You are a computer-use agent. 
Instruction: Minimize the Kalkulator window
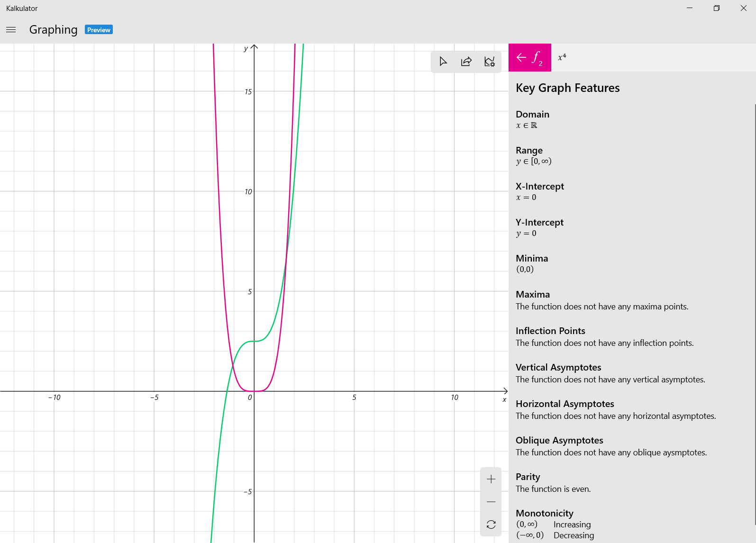[x=690, y=8]
